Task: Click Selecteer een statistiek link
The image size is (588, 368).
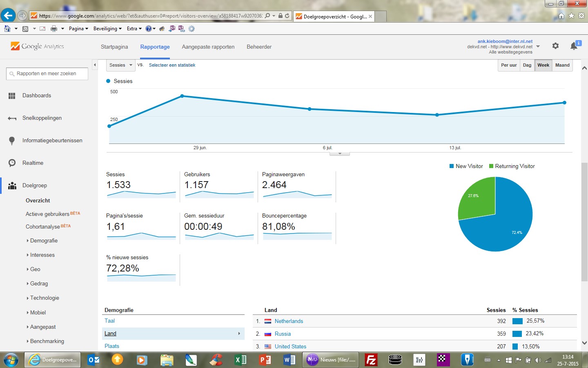Action: 172,65
